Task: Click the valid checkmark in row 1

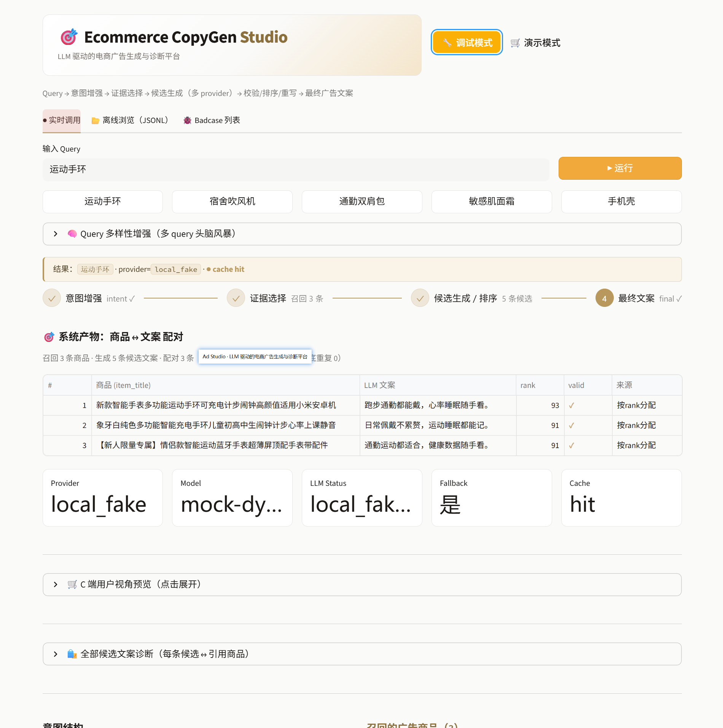Action: [x=572, y=406]
